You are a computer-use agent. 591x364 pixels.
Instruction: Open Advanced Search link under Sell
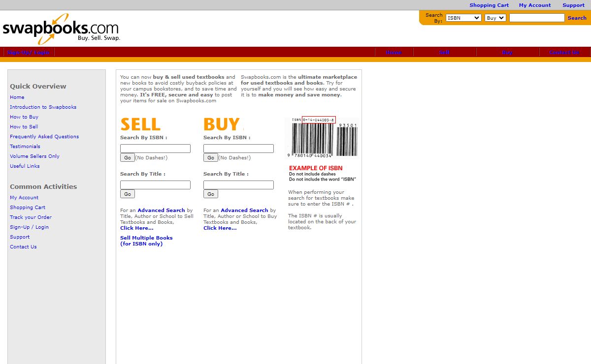[161, 210]
